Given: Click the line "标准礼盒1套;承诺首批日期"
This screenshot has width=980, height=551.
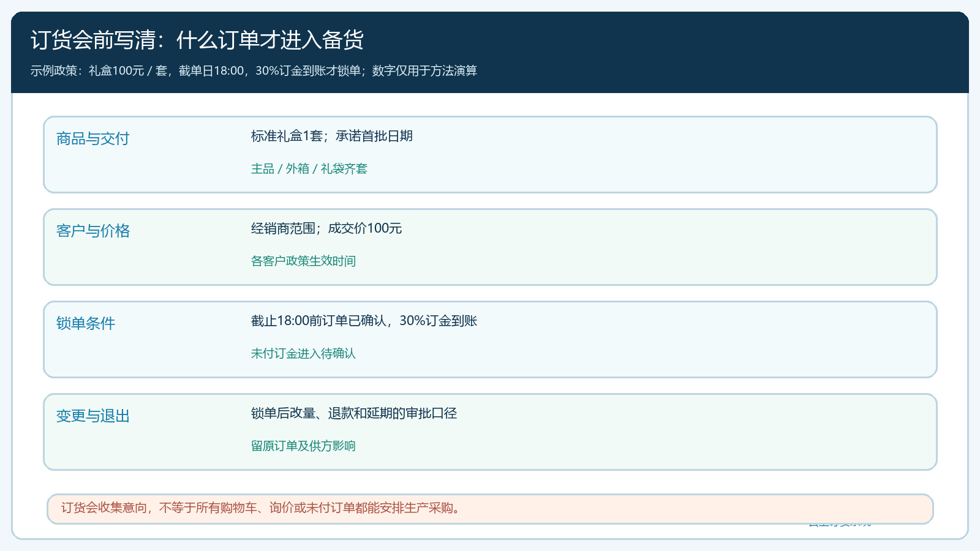Looking at the screenshot, I should (332, 136).
